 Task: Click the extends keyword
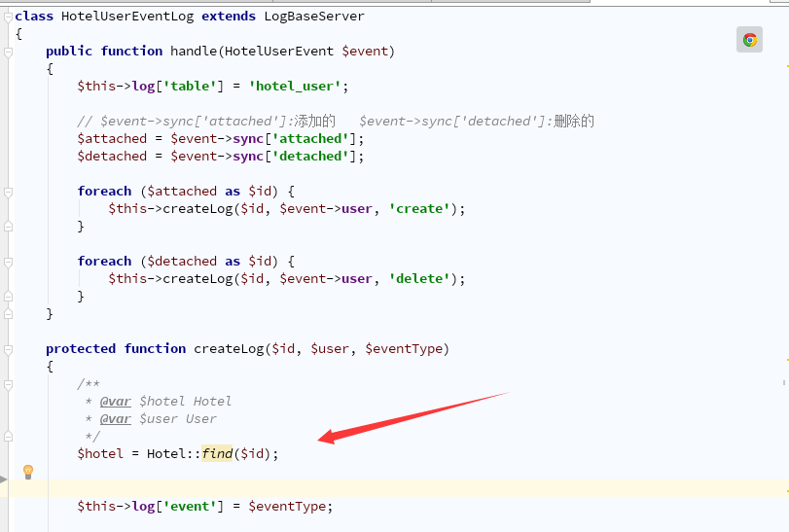(229, 17)
